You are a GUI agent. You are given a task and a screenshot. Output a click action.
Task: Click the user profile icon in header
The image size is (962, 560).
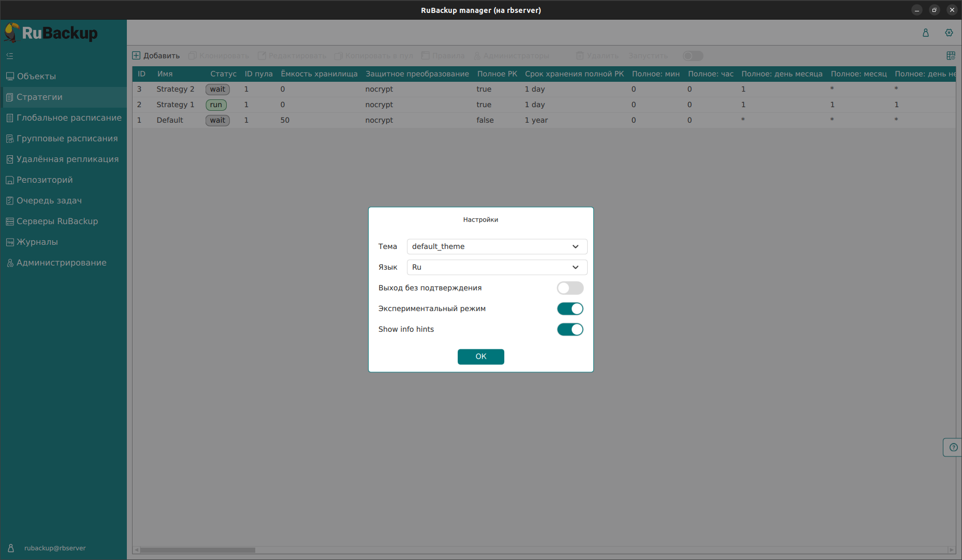pos(925,33)
